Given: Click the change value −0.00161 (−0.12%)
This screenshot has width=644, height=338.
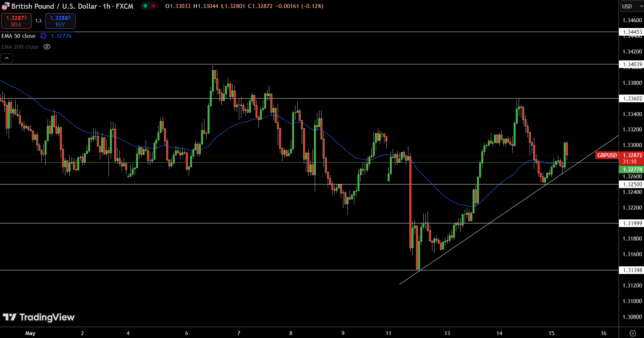Looking at the screenshot, I should tap(299, 6).
